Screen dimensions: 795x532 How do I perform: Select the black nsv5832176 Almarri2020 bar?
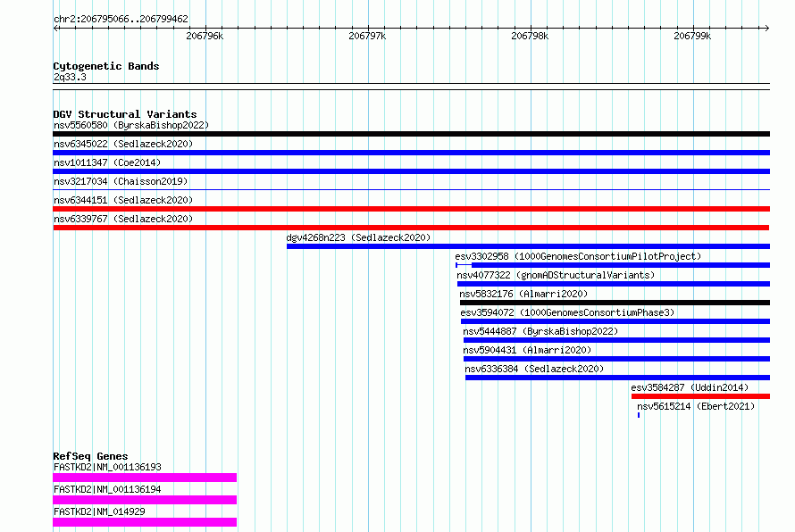[615, 303]
